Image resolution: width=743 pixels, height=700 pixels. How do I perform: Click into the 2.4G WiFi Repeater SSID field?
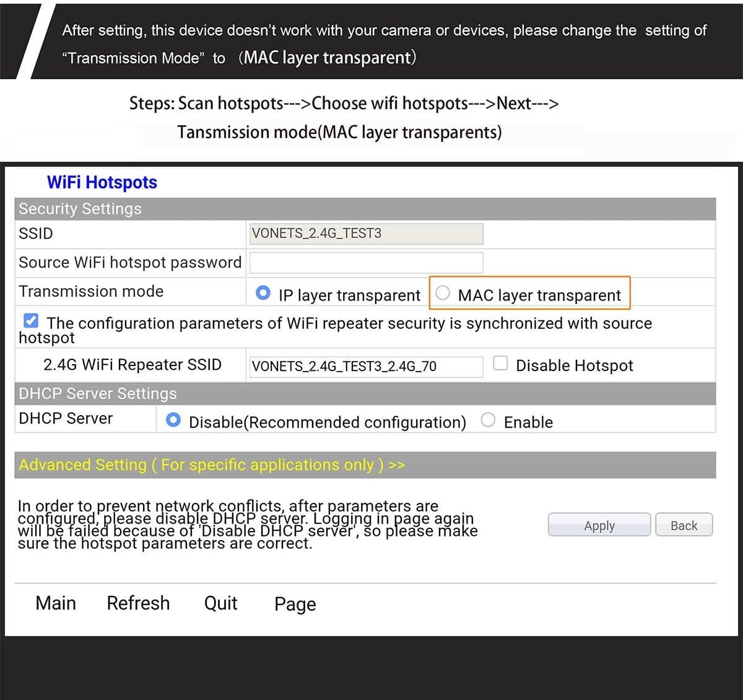point(366,366)
